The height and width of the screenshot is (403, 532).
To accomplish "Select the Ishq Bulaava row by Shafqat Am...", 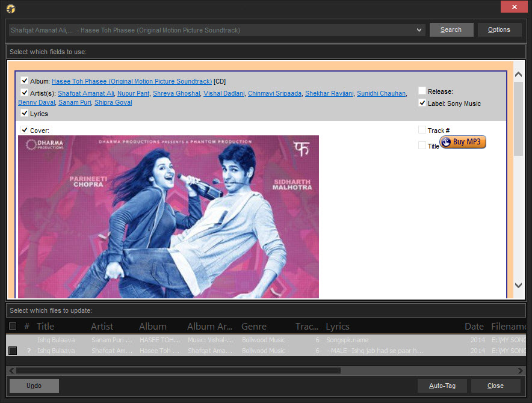I will [x=266, y=351].
